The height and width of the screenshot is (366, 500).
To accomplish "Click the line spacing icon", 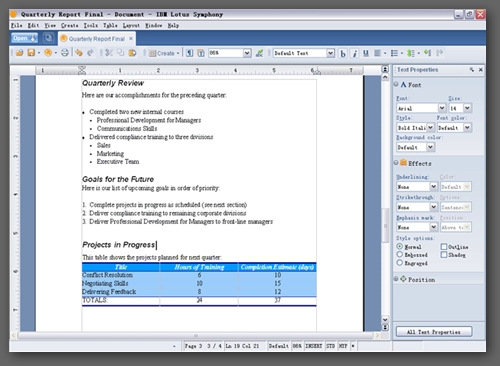I will (411, 53).
